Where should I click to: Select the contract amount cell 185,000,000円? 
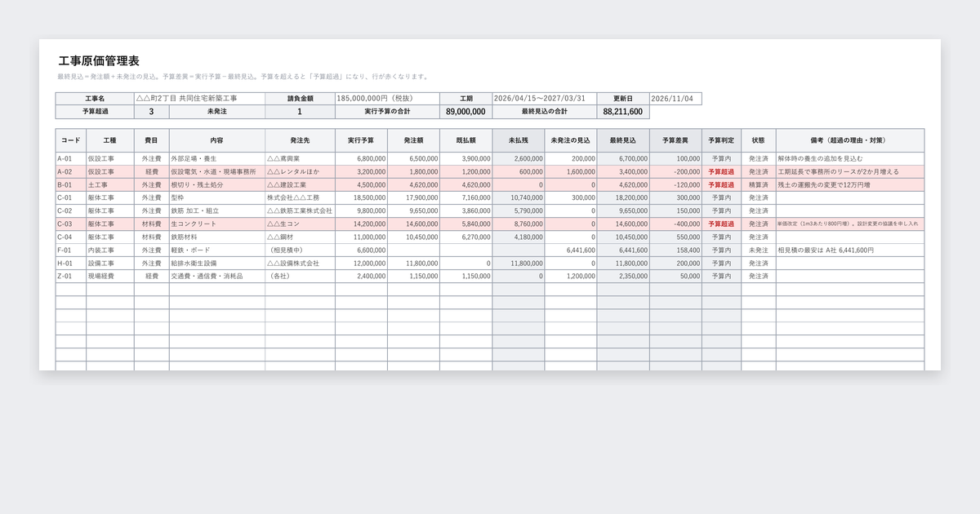pyautogui.click(x=387, y=99)
